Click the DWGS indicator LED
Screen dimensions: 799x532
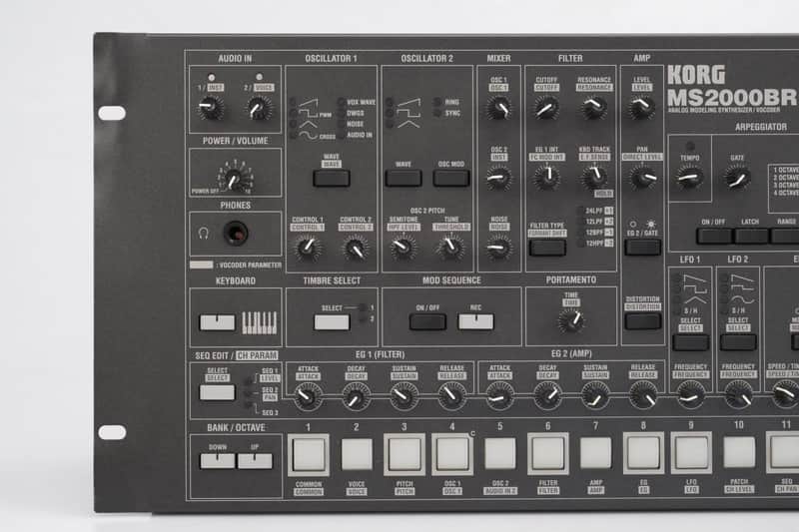(x=342, y=113)
